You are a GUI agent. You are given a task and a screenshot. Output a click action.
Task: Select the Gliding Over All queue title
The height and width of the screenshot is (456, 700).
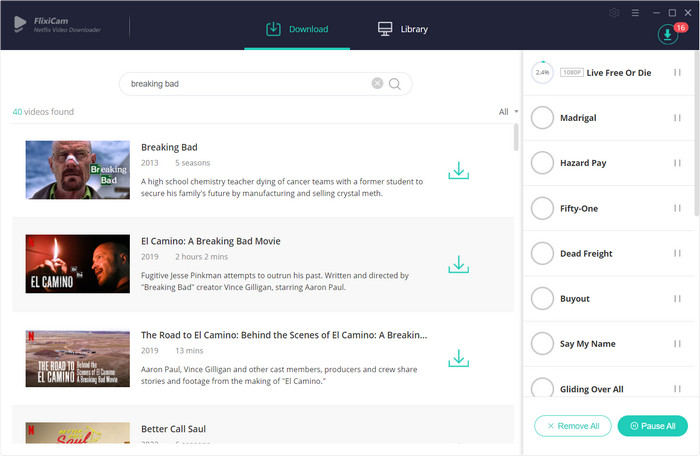[x=592, y=389]
